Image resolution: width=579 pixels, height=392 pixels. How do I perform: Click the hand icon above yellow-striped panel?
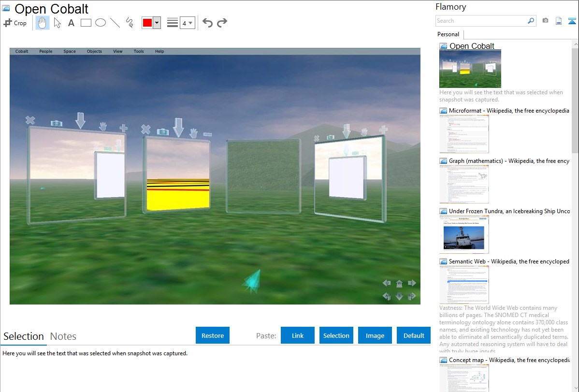tap(193, 132)
